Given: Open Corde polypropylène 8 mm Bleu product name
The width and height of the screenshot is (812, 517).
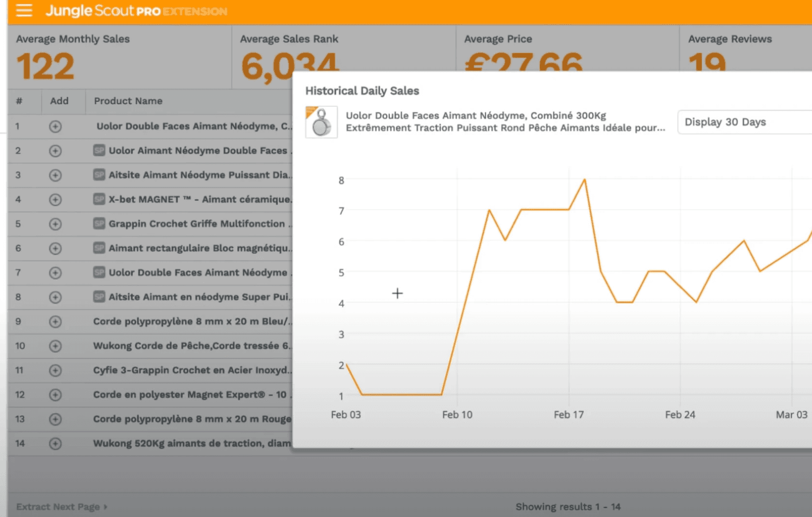Looking at the screenshot, I should 193,321.
